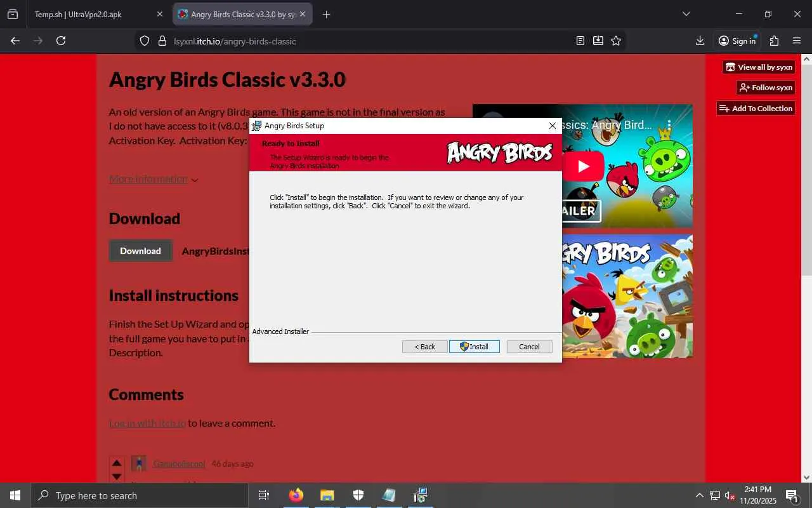
Task: Open the Windows Start menu
Action: pos(15,495)
